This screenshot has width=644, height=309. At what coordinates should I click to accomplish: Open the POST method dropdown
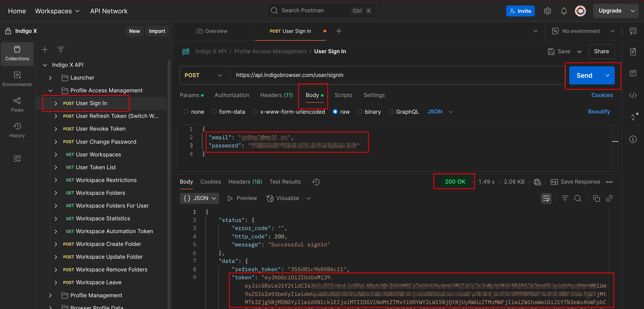pyautogui.click(x=203, y=75)
